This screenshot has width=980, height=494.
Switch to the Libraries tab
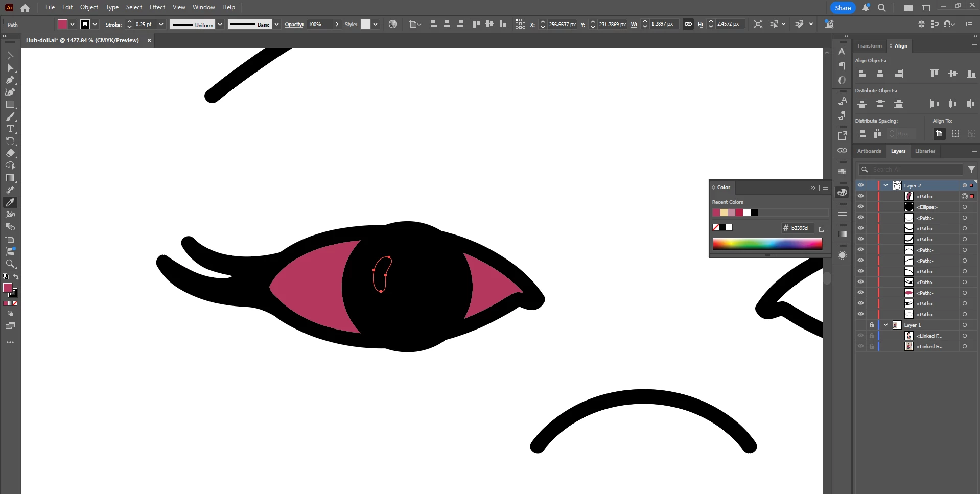click(x=925, y=151)
